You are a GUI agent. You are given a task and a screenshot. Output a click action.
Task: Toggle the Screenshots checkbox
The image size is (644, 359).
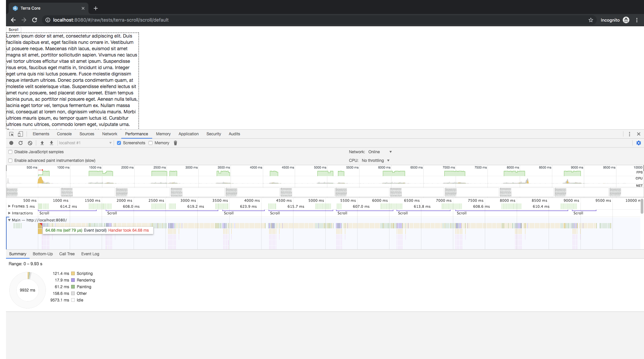[119, 143]
